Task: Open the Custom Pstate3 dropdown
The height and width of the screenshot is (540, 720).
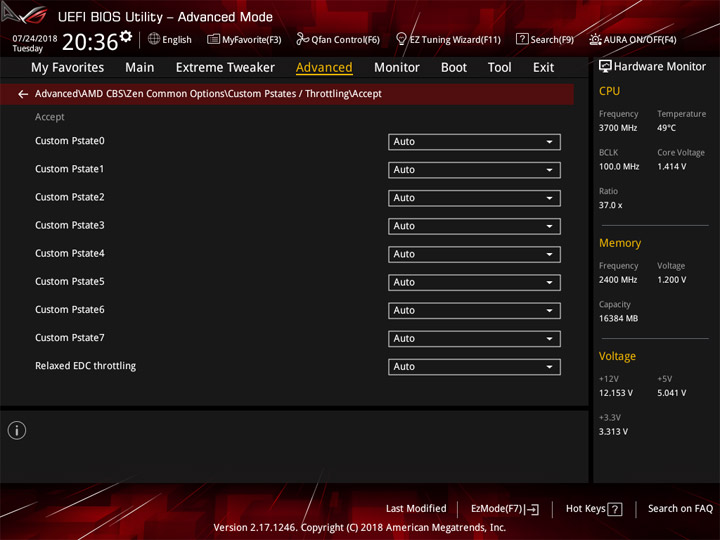Action: tap(474, 226)
